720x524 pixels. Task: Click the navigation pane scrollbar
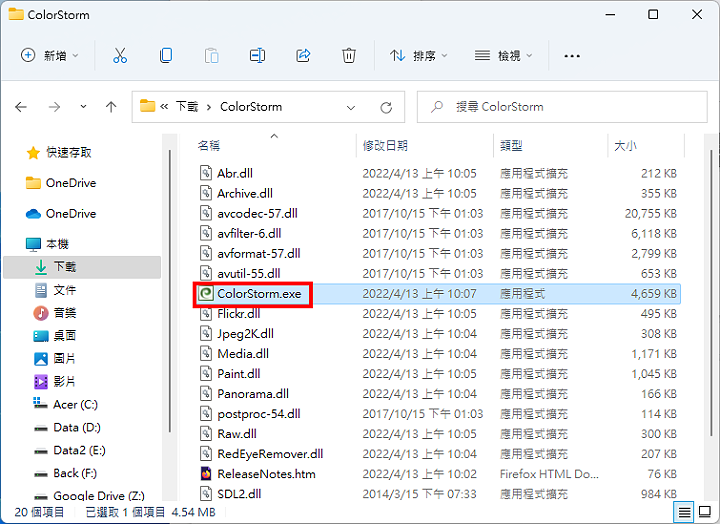(169, 292)
